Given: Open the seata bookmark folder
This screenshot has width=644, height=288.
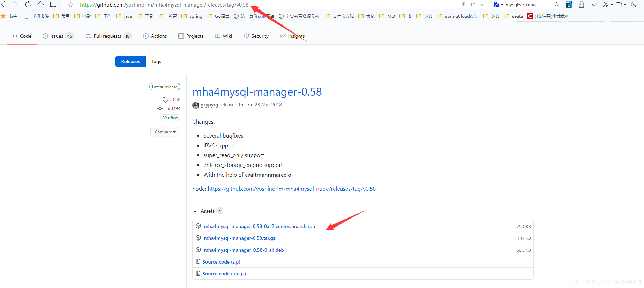Looking at the screenshot, I should coord(514,16).
